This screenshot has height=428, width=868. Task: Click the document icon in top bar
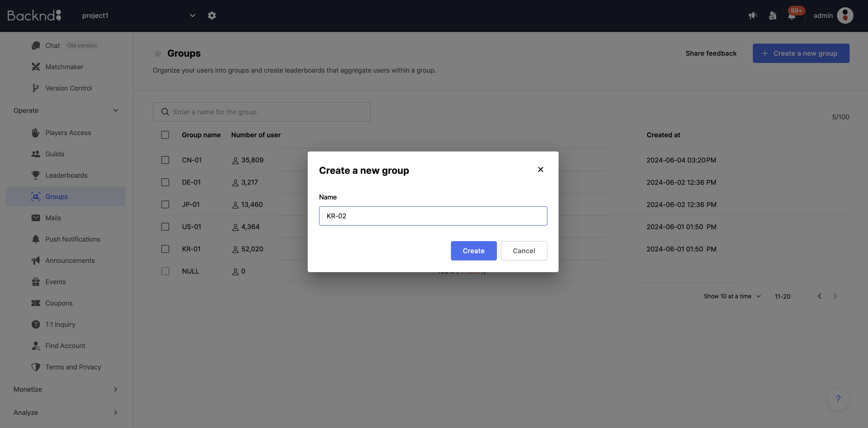(772, 15)
